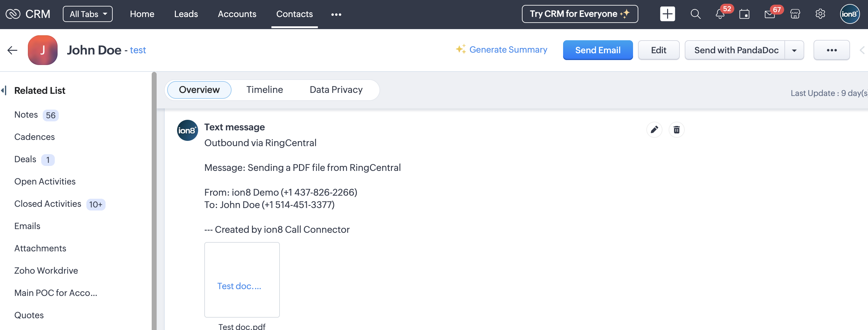The image size is (868, 330).
Task: Open the ion8 profile avatar
Action: (849, 14)
